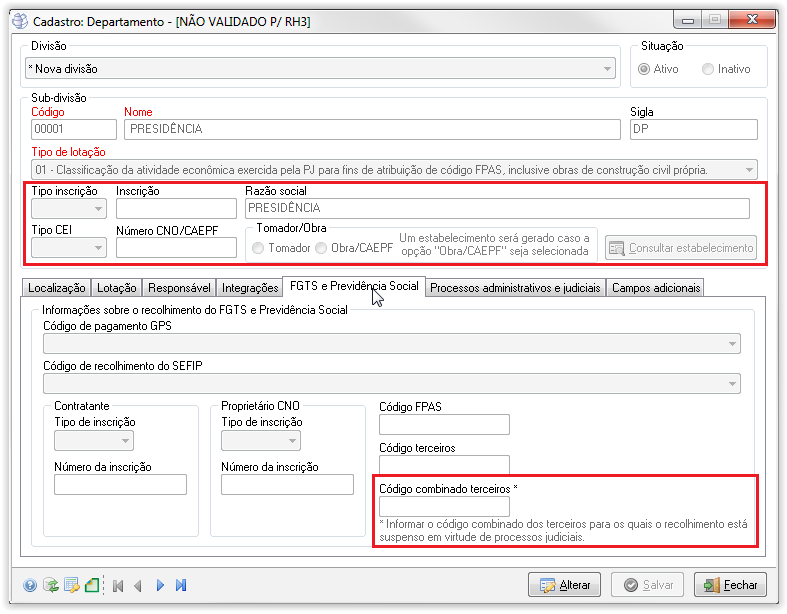
Task: Choose the Obra/CAEPF radio option
Action: pos(322,248)
